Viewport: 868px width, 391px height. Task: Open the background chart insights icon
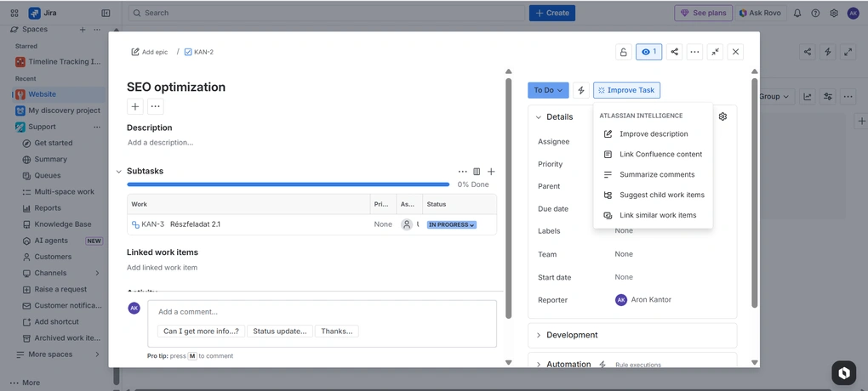[808, 97]
